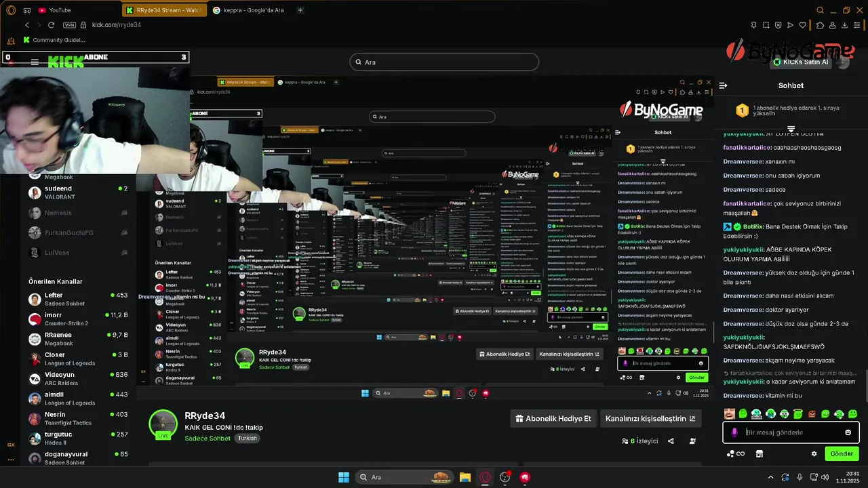The width and height of the screenshot is (868, 488).
Task: Click the Bir mesaj gönderin field
Action: pyautogui.click(x=791, y=432)
